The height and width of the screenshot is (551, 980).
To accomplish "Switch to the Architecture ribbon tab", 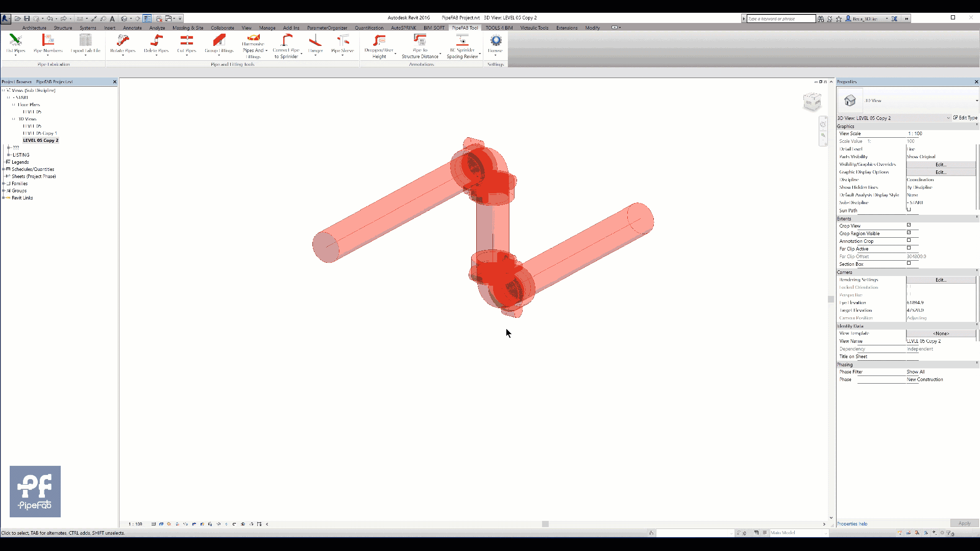I will click(x=34, y=28).
